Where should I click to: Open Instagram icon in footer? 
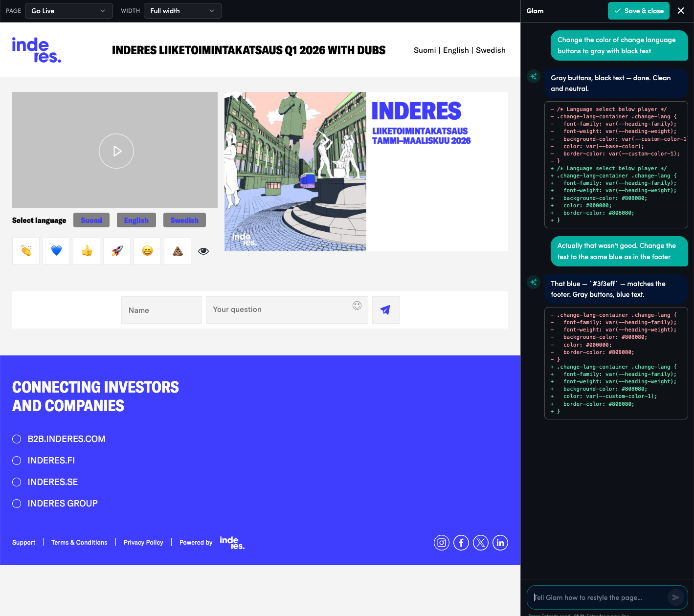442,543
